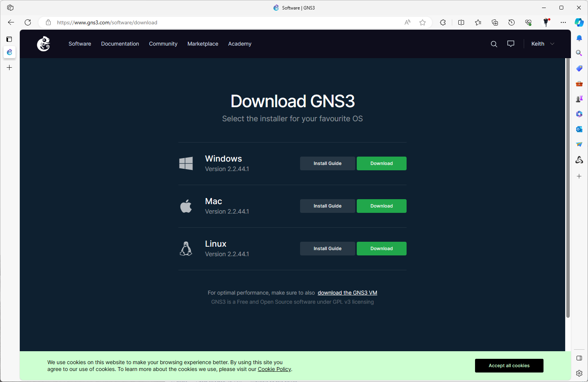588x382 pixels.
Task: Enable split screen view in the toolbar
Action: click(461, 22)
